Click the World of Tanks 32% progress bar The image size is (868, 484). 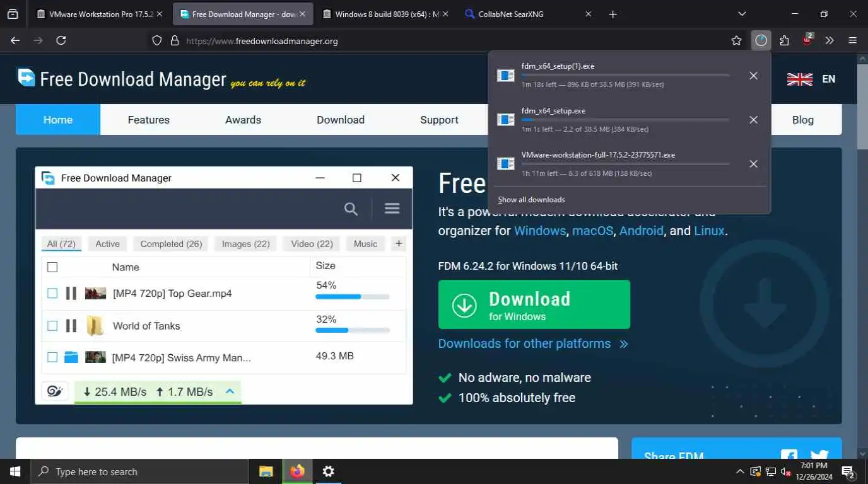(x=353, y=330)
